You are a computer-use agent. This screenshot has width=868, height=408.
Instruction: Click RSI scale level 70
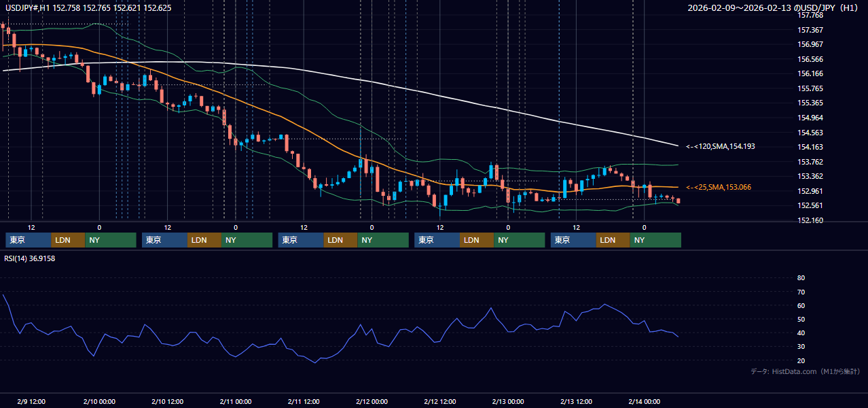point(801,292)
